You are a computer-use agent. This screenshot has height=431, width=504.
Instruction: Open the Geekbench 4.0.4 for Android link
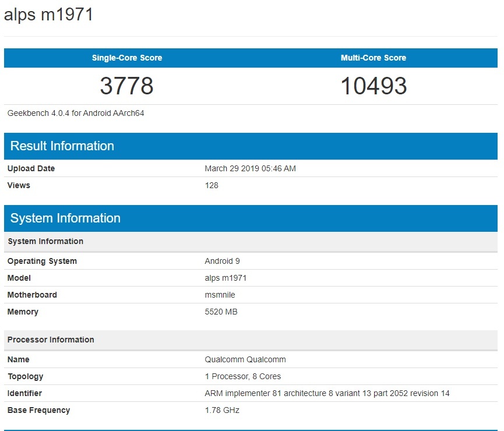[x=76, y=113]
